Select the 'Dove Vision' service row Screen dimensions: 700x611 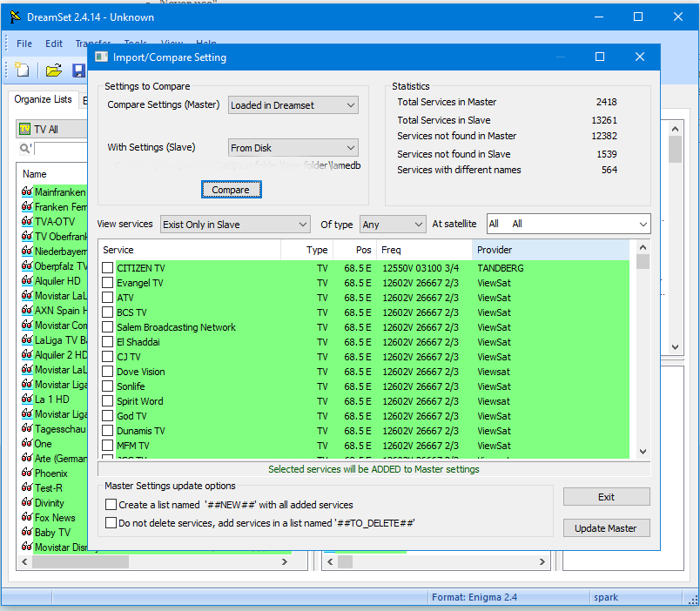pyautogui.click(x=366, y=372)
